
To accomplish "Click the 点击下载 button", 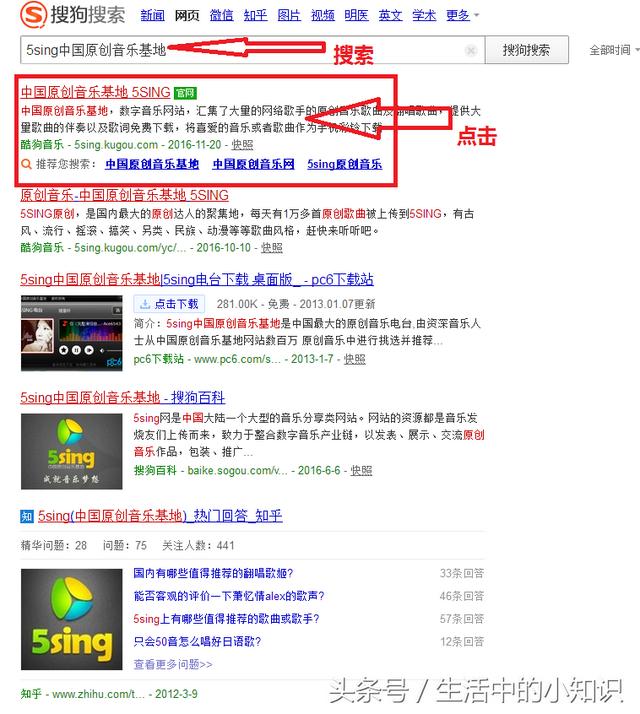I will point(169,304).
